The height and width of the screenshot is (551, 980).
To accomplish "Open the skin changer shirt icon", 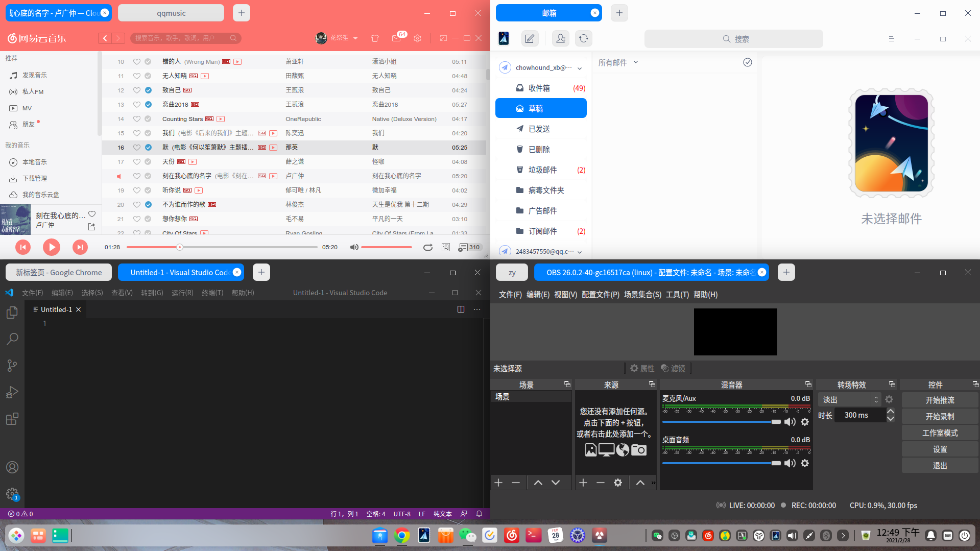I will [x=375, y=38].
